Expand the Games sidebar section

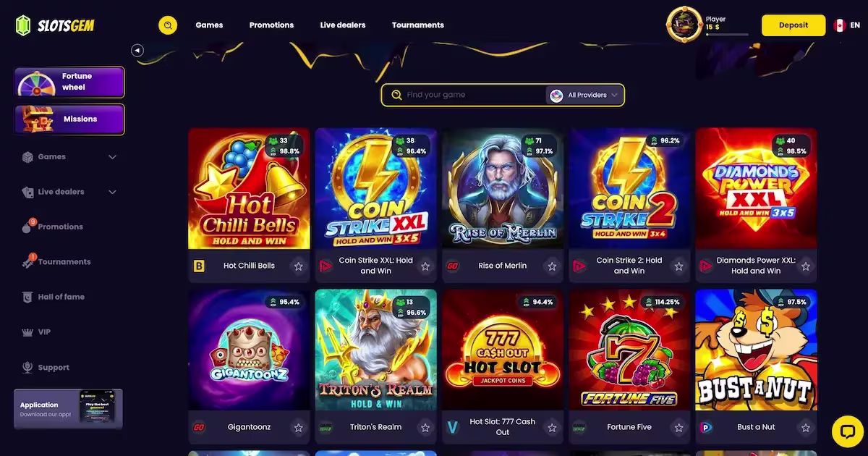[112, 157]
